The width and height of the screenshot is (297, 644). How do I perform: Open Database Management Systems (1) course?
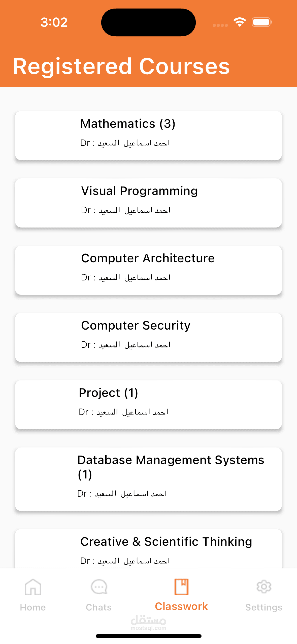(148, 479)
